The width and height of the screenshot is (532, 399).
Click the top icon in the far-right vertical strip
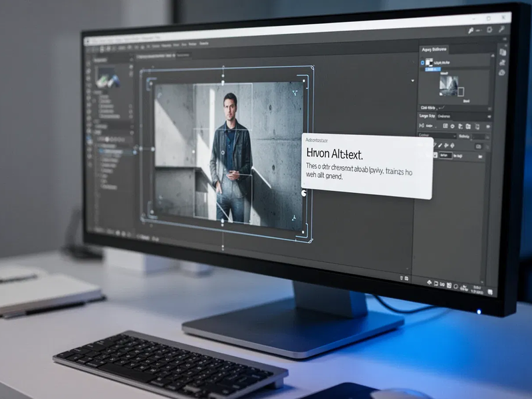(502, 52)
